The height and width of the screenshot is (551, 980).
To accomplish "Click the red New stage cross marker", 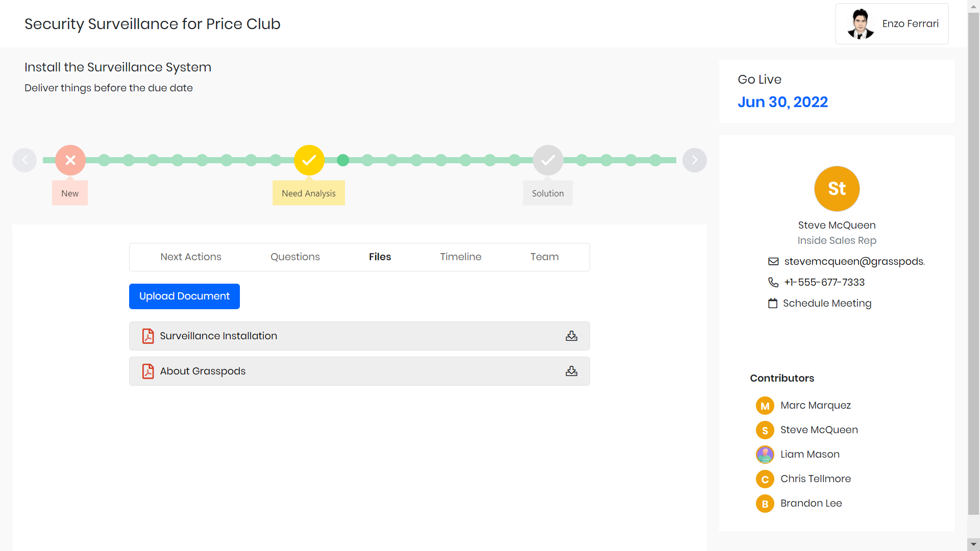I will (x=70, y=160).
